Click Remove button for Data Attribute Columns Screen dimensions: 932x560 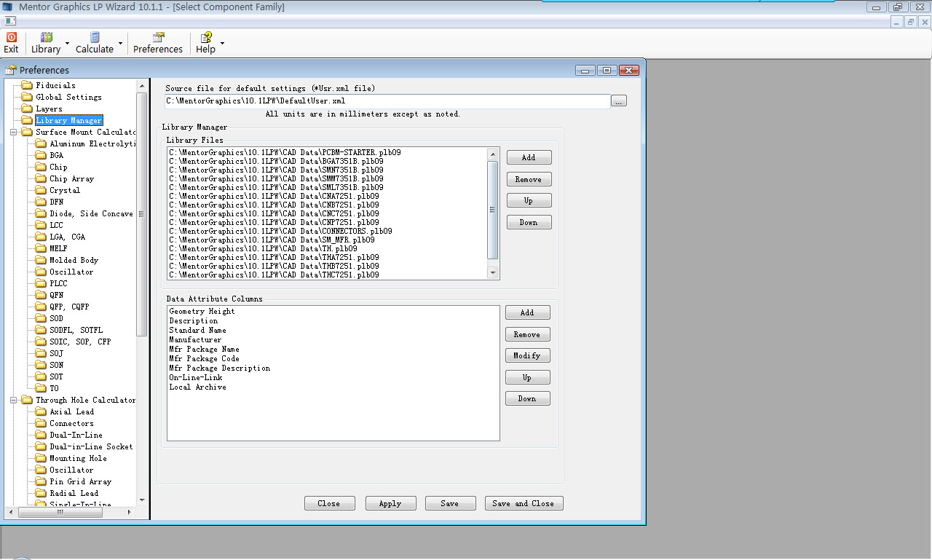click(527, 334)
